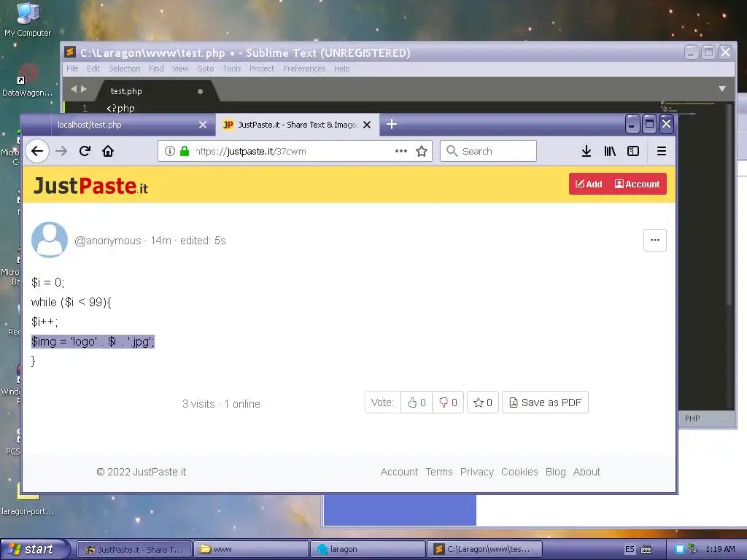Click the highlighted $img code line
Image resolution: width=747 pixels, height=560 pixels.
[93, 341]
